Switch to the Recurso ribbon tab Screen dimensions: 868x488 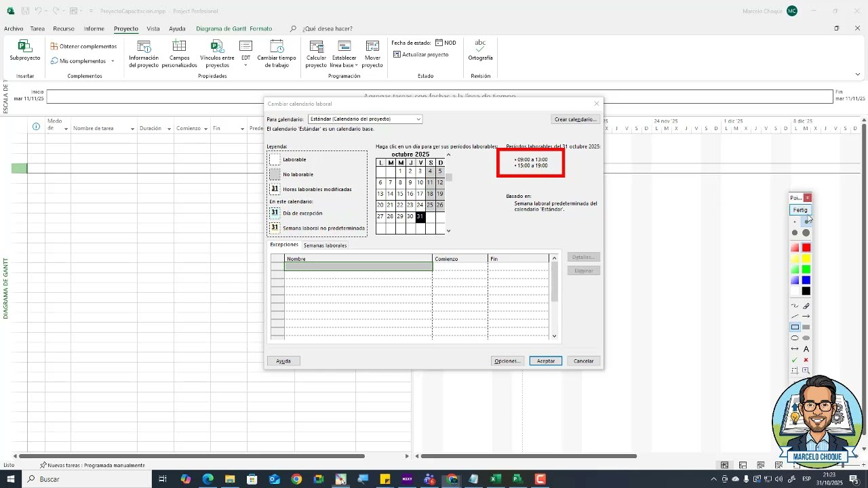[x=64, y=28]
